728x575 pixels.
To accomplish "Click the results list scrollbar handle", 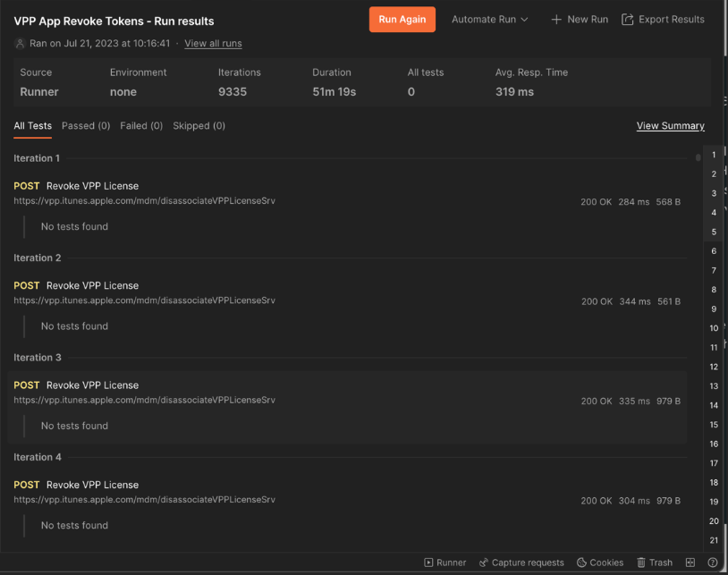I will (x=698, y=157).
